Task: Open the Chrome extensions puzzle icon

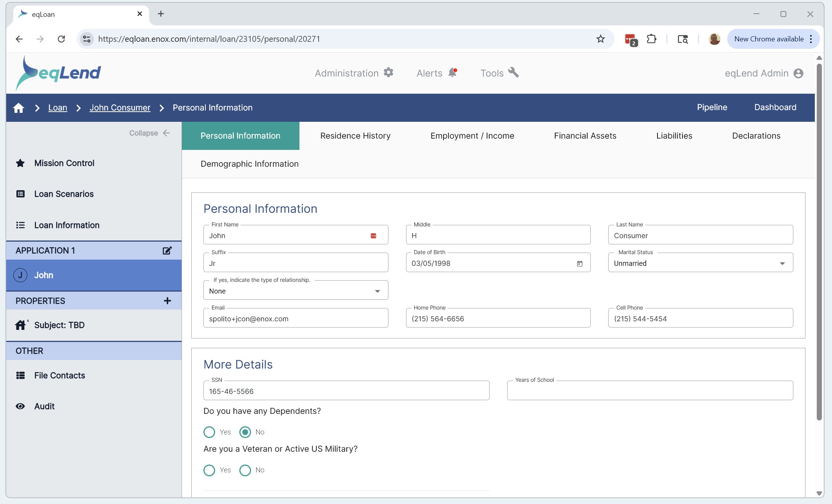Action: pyautogui.click(x=652, y=39)
